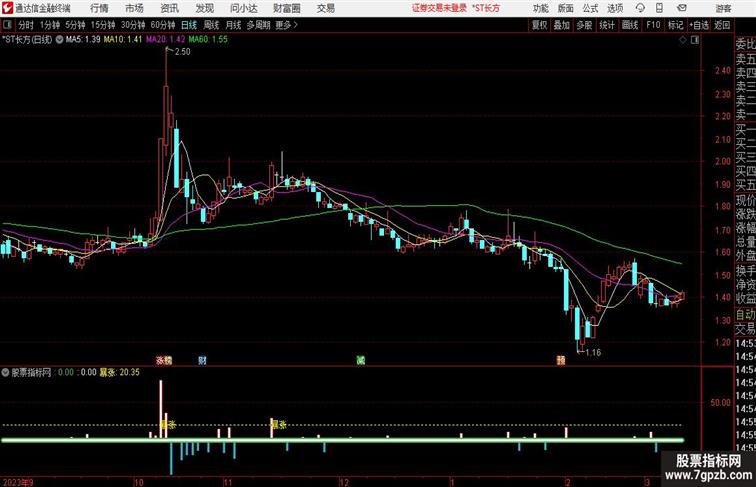Switch to 周线 weekly tab
The height and width of the screenshot is (487, 756).
(x=211, y=25)
